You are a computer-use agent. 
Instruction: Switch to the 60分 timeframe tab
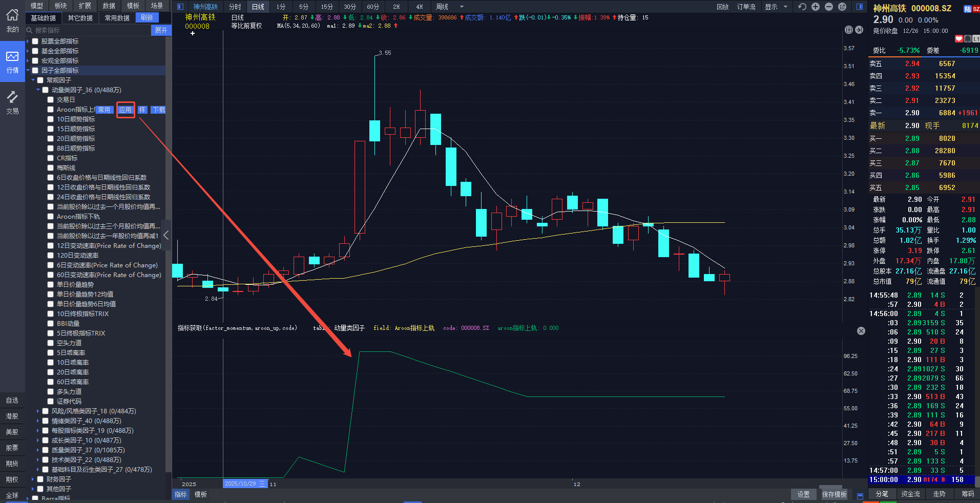tap(373, 7)
